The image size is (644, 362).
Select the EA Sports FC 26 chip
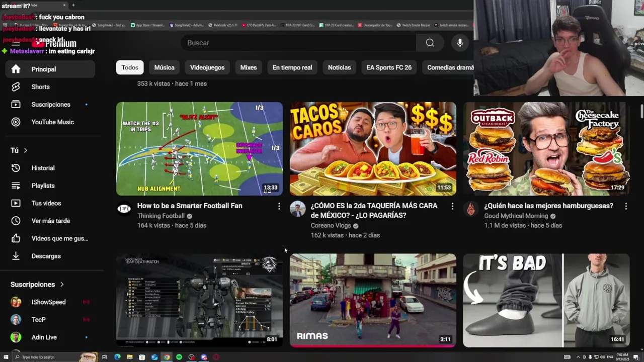389,67
